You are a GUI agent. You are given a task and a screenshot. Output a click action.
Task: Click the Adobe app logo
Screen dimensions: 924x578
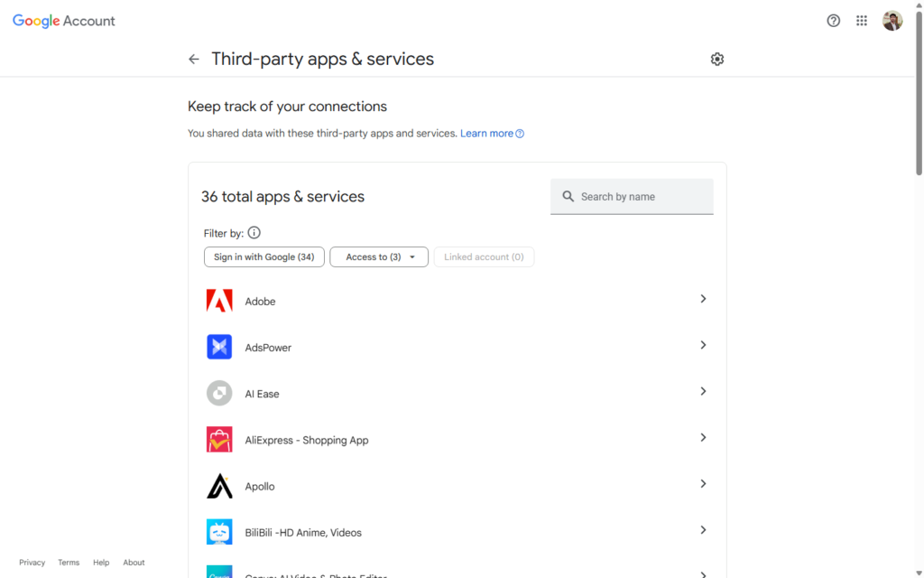pyautogui.click(x=219, y=301)
